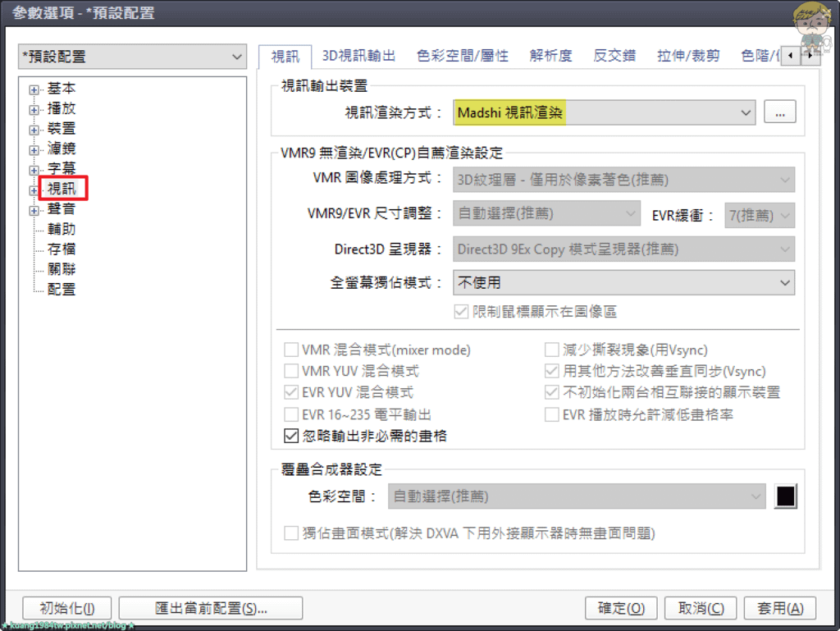The height and width of the screenshot is (631, 840).
Task: Open the *預設配置 profile dropdown
Action: click(132, 57)
